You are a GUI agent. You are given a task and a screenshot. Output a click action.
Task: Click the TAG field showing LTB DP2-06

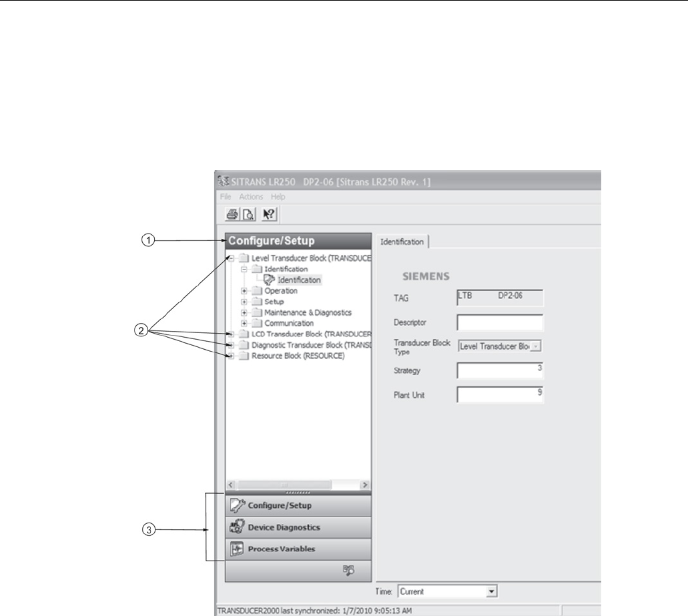pyautogui.click(x=500, y=298)
